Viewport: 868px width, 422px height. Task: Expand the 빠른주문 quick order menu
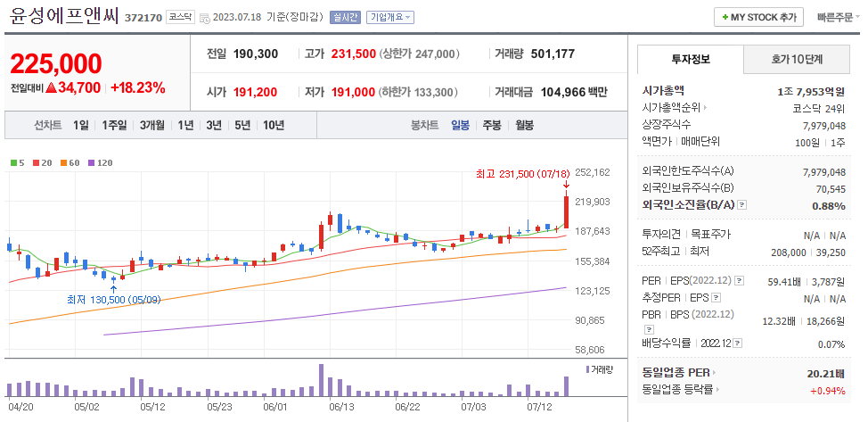point(839,17)
